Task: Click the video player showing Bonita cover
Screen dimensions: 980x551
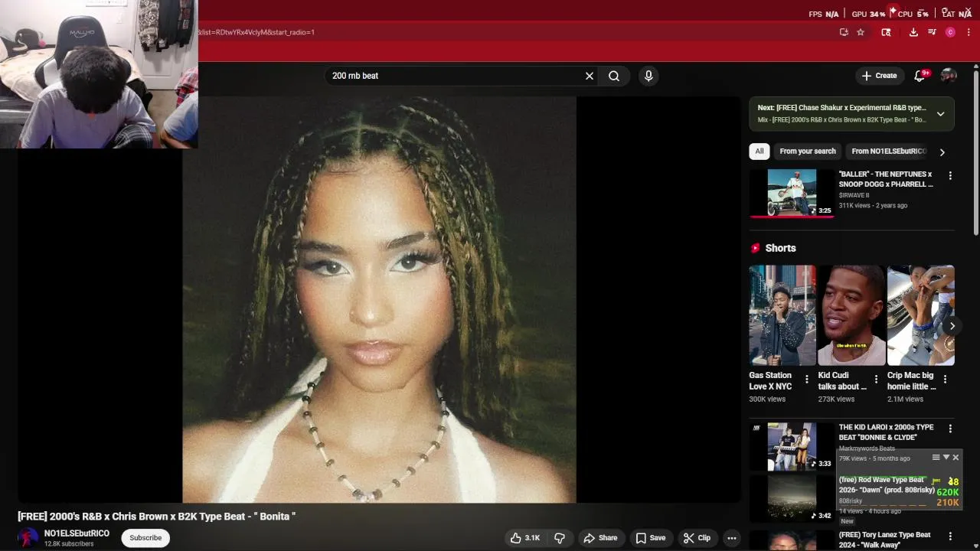Action: click(379, 299)
